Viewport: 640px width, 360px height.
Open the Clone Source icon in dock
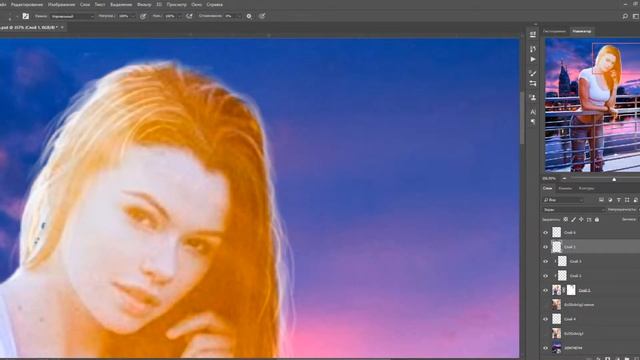pos(533,84)
